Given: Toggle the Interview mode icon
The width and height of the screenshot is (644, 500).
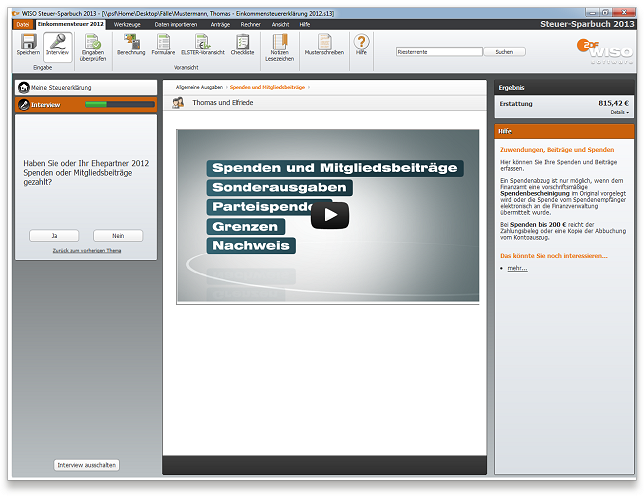Looking at the screenshot, I should (x=58, y=45).
